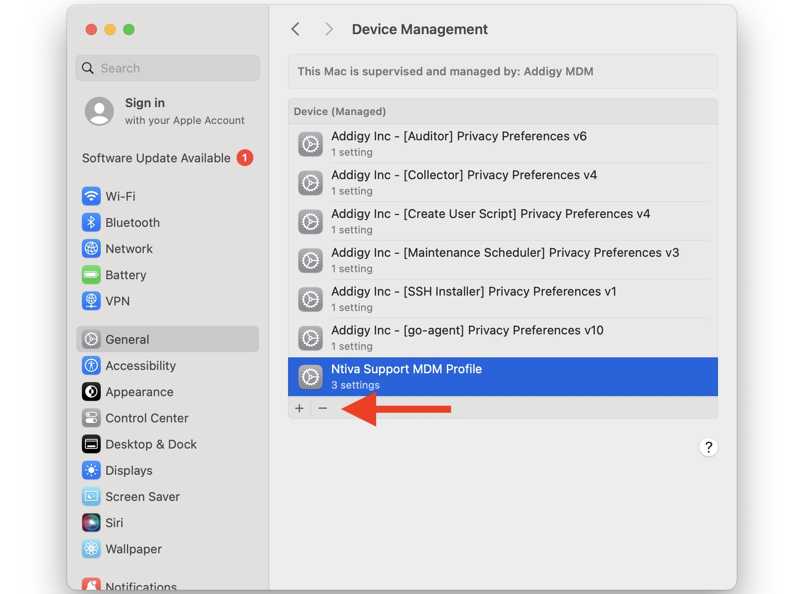Select Create User Script Privacy Preferences v4
Image resolution: width=800 pixels, height=594 pixels.
(503, 221)
